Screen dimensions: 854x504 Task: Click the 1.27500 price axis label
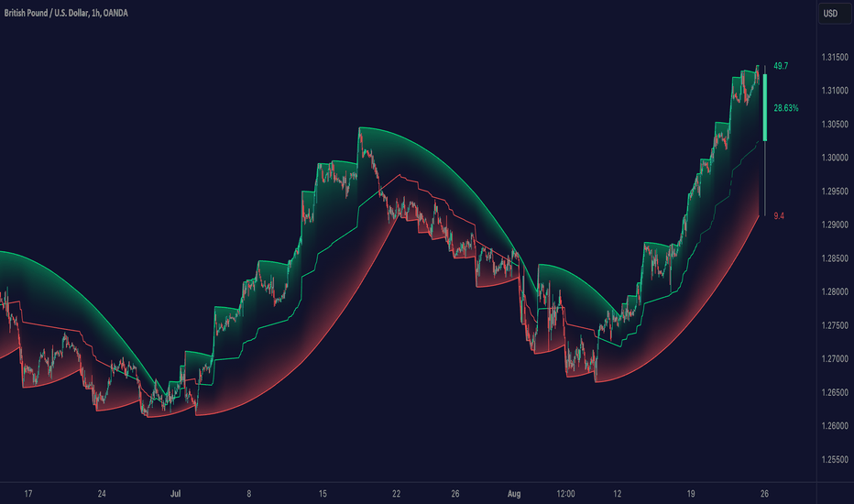pyautogui.click(x=835, y=325)
